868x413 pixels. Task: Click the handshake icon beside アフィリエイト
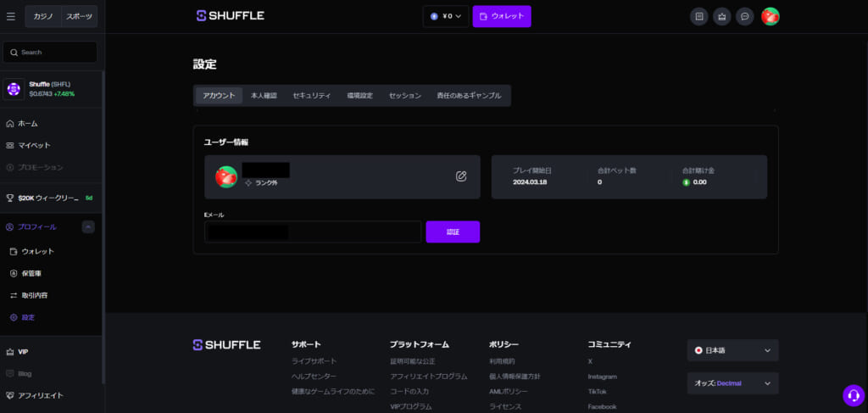[9, 396]
